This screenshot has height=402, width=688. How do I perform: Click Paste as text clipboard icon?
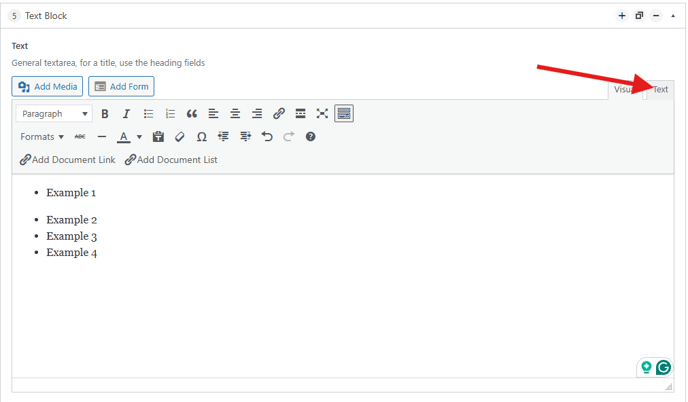coord(158,137)
